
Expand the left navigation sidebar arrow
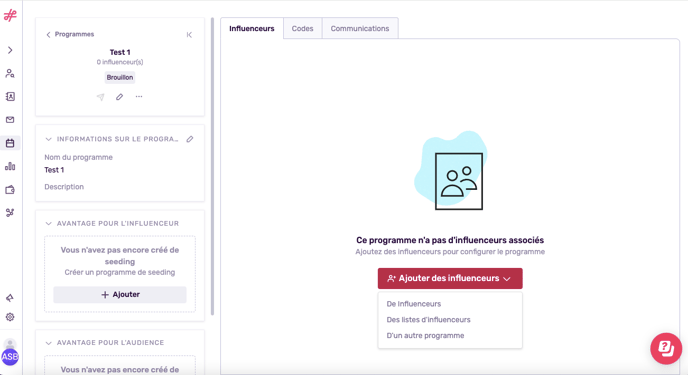(x=10, y=50)
